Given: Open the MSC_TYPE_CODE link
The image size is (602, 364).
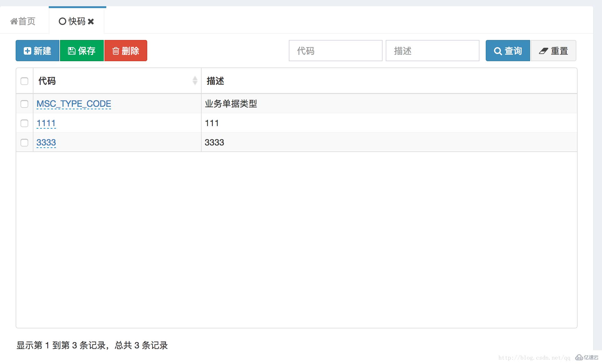Looking at the screenshot, I should pyautogui.click(x=74, y=104).
